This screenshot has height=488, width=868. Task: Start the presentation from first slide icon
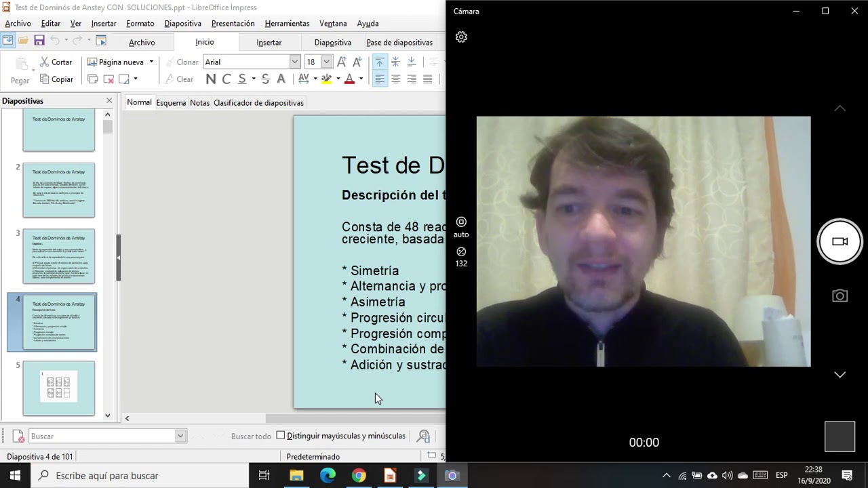point(101,41)
